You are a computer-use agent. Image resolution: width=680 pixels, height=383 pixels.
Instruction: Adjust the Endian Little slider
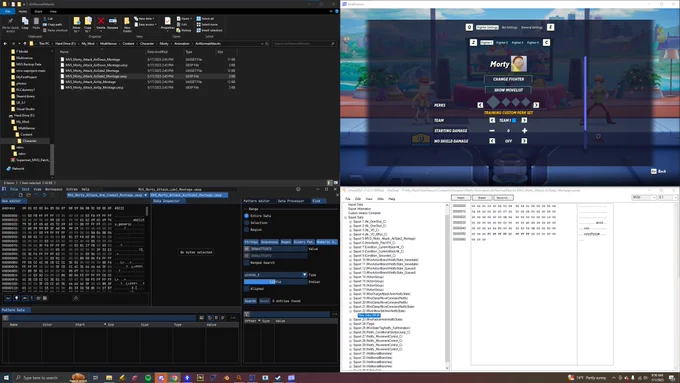coord(275,282)
